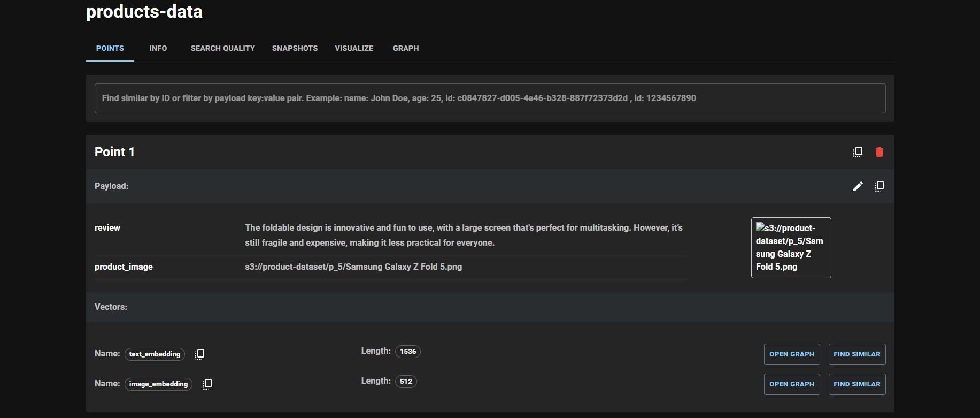Delete Point 1 with red trash icon
Viewport: 980px width, 418px height.
coord(879,152)
